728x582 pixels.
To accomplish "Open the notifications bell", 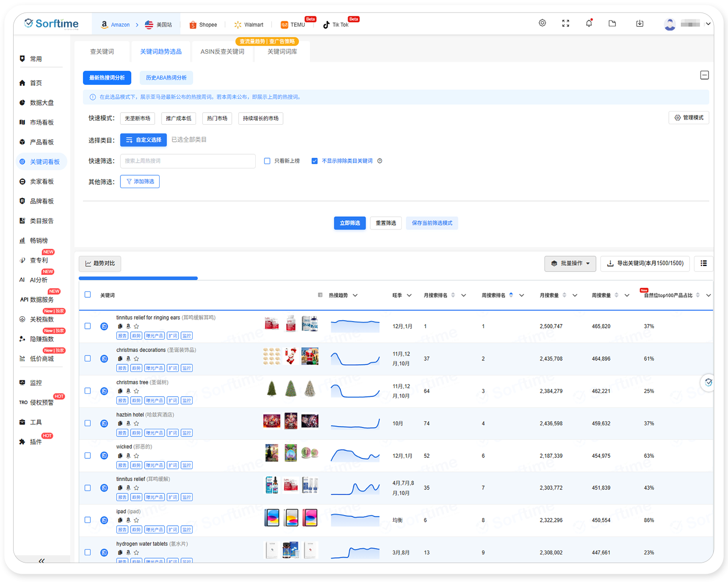I will coord(589,23).
